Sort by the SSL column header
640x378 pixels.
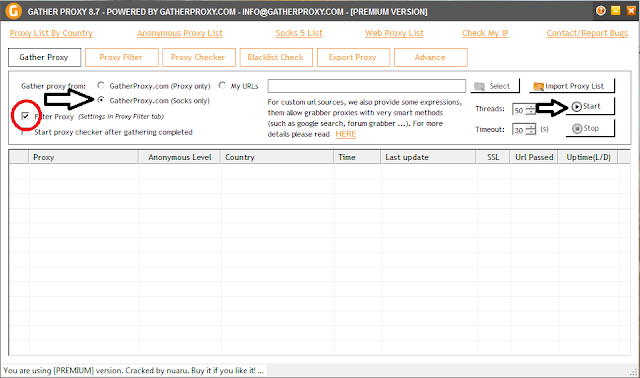pyautogui.click(x=493, y=157)
